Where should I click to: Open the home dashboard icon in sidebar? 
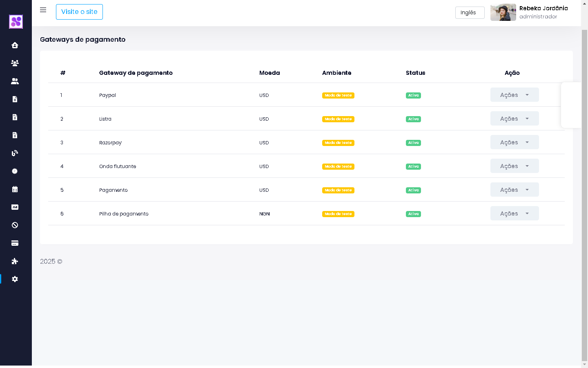coord(15,45)
